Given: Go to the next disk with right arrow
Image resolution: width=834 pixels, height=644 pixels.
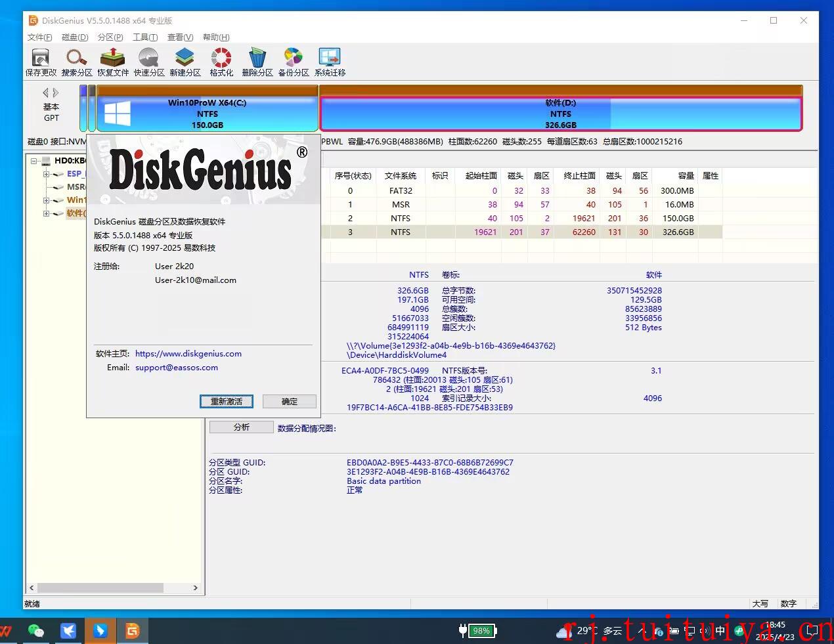Looking at the screenshot, I should click(x=56, y=93).
